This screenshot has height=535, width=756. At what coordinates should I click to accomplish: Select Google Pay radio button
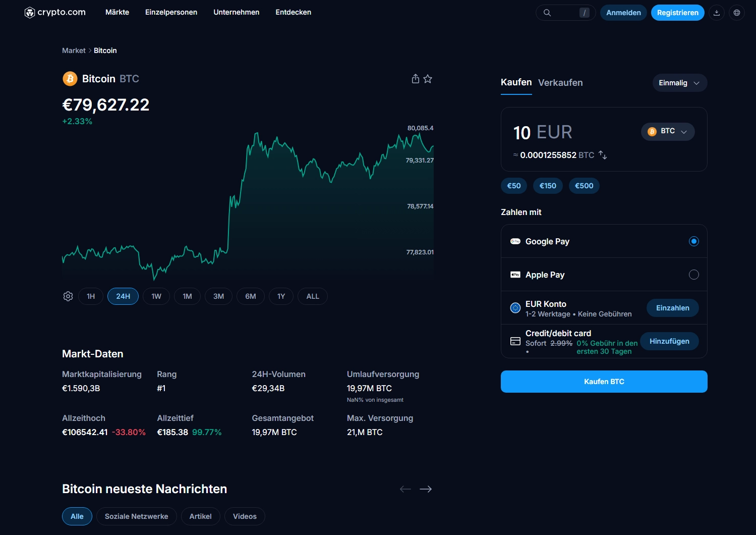(694, 241)
